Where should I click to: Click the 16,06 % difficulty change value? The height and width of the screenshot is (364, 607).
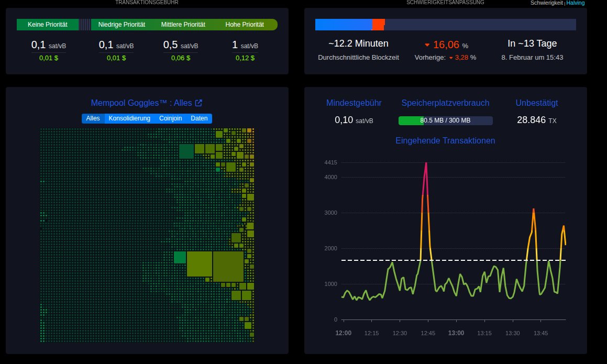pos(450,45)
